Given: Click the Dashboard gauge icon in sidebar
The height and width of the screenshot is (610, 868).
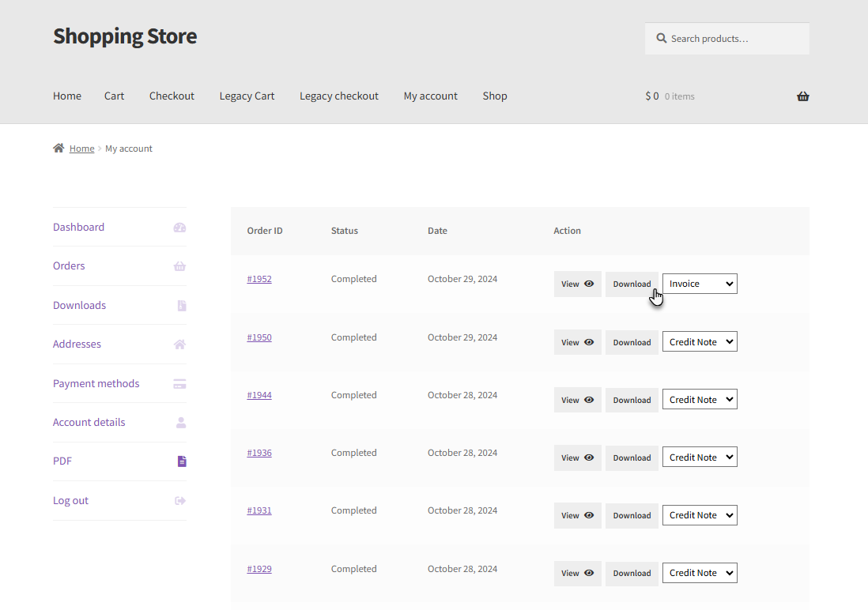Looking at the screenshot, I should 180,228.
